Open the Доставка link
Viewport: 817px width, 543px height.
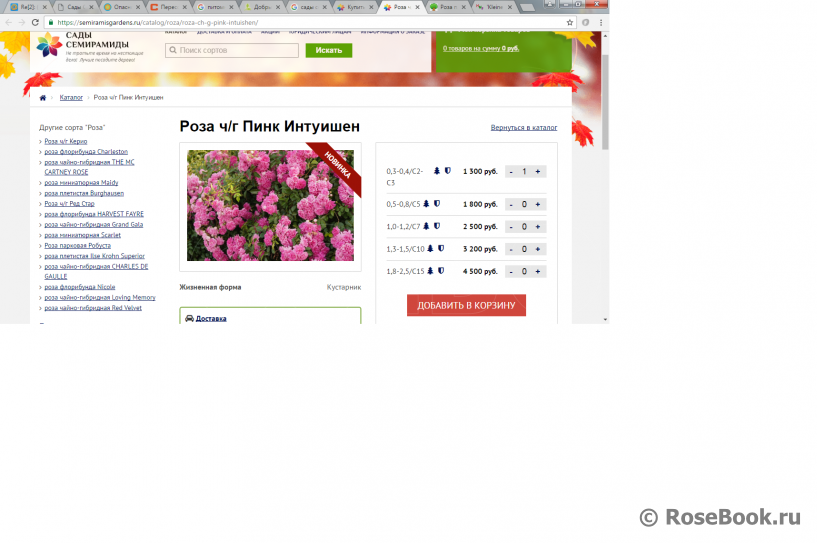(x=211, y=318)
